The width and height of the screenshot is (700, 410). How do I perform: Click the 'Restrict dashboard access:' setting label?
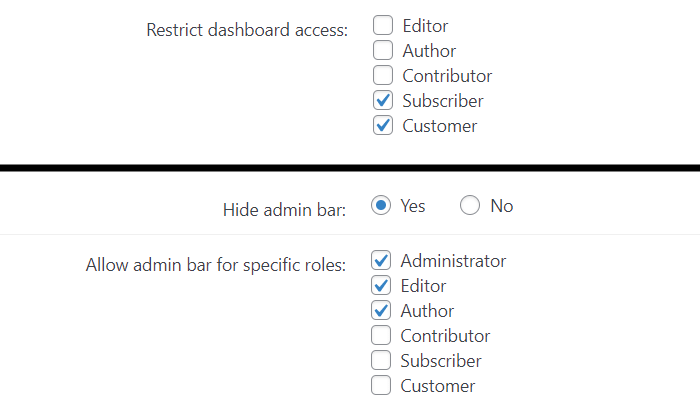247,30
